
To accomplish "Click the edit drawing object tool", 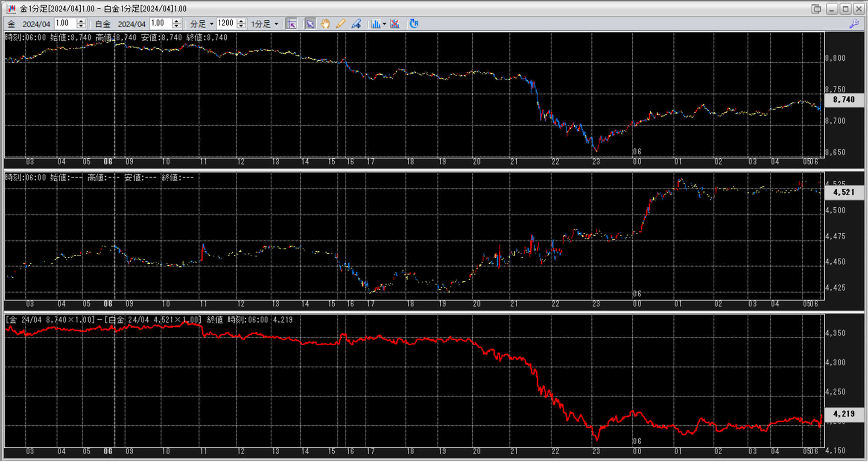I will pos(356,24).
